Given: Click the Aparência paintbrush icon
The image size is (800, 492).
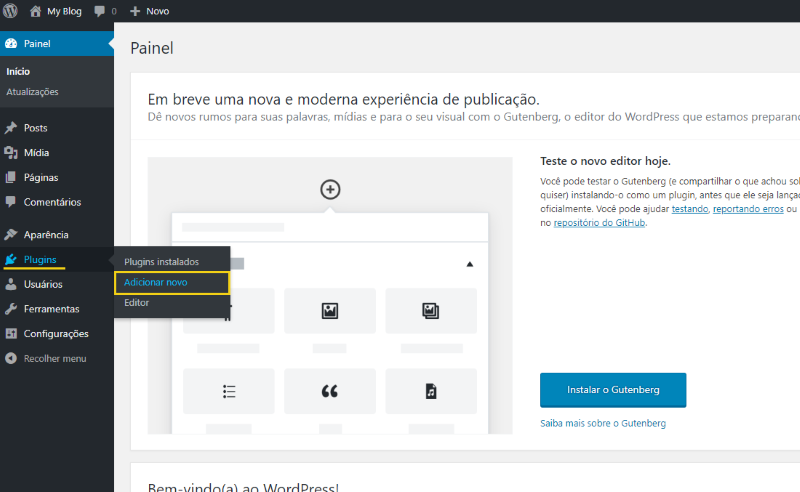Looking at the screenshot, I should click(x=11, y=234).
